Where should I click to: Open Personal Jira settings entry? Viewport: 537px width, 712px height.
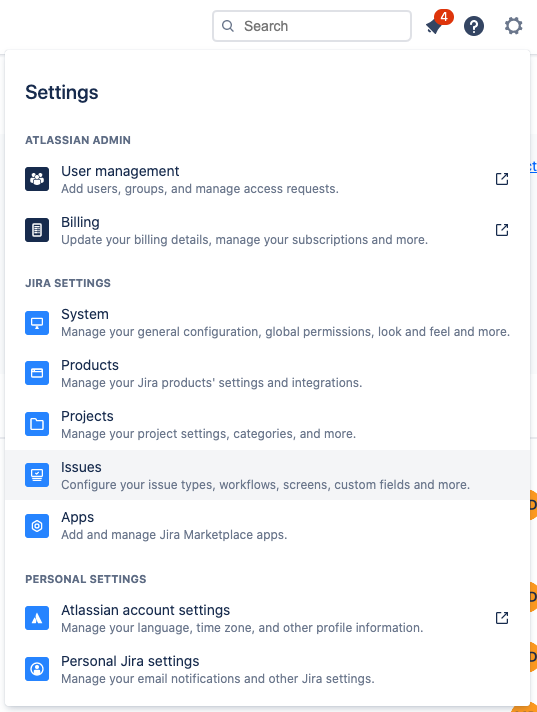pyautogui.click(x=267, y=669)
